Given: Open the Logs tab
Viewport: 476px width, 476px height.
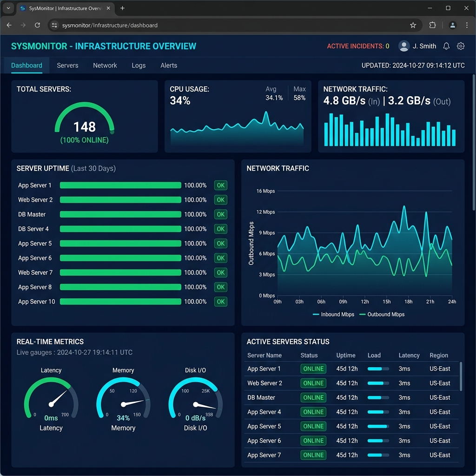Looking at the screenshot, I should (139, 65).
